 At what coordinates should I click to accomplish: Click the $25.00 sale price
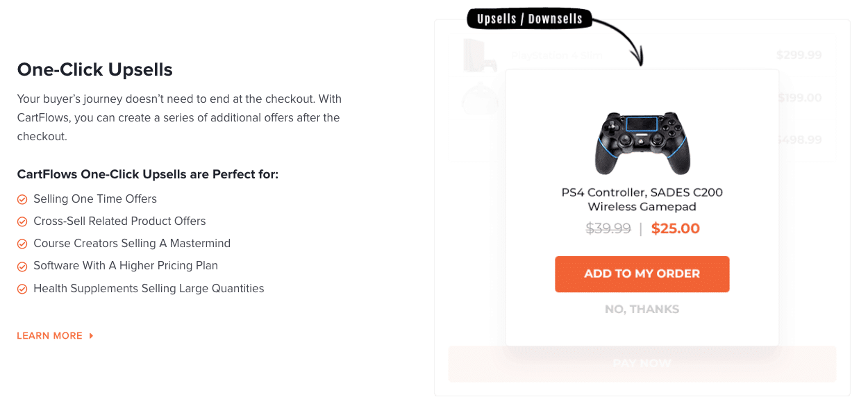676,228
